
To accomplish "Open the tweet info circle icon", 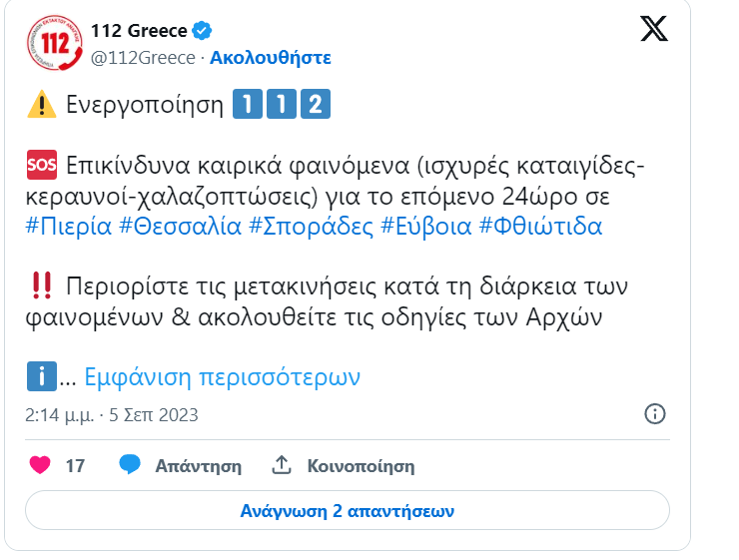I will (655, 414).
